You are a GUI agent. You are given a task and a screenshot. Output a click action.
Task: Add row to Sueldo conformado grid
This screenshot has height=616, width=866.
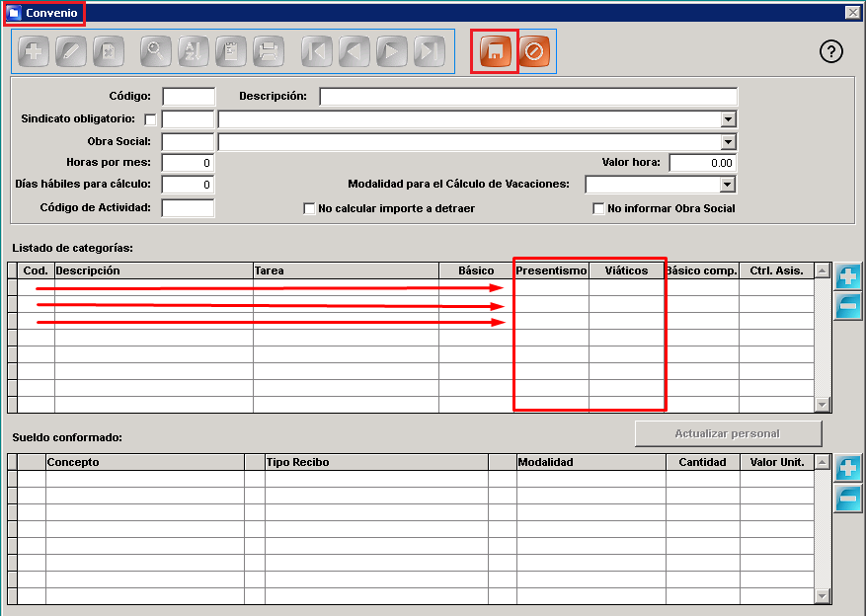pyautogui.click(x=848, y=469)
